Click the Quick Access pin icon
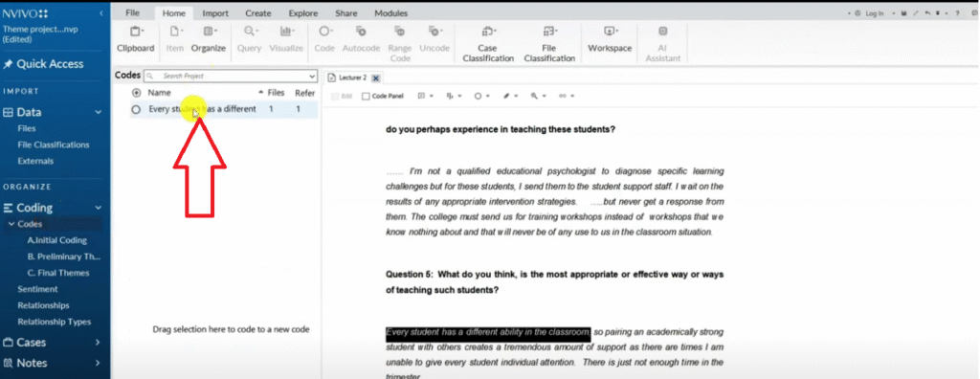 point(8,64)
